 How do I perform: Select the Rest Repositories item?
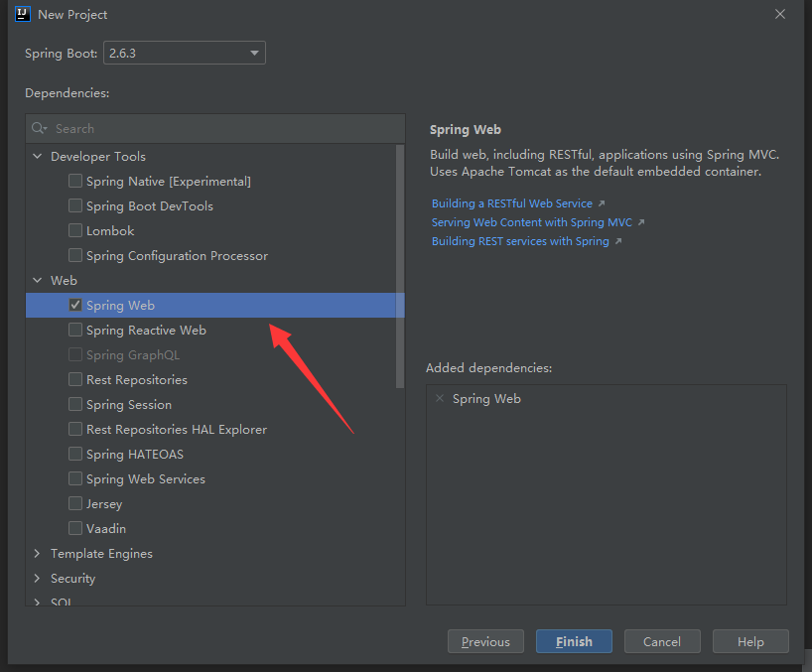click(x=136, y=379)
